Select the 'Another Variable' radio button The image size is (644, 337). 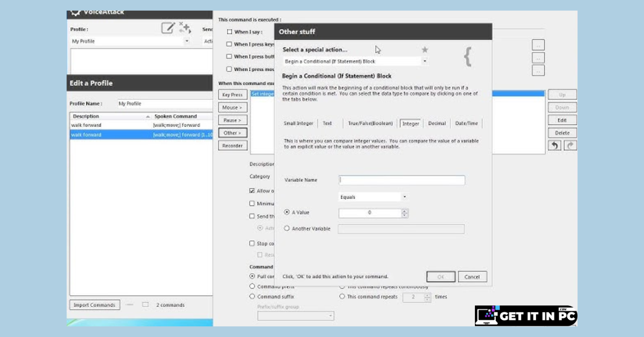point(287,229)
